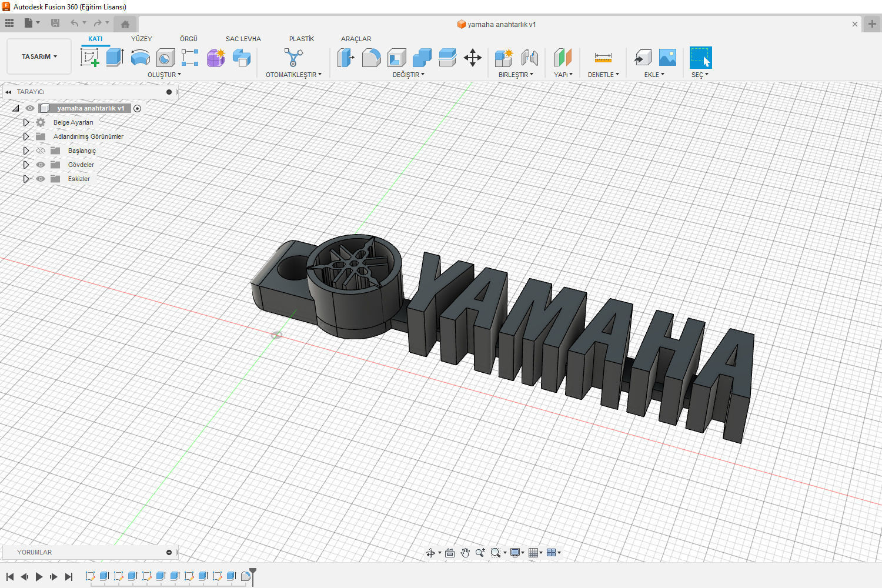Open the data panel grid icon

9,23
